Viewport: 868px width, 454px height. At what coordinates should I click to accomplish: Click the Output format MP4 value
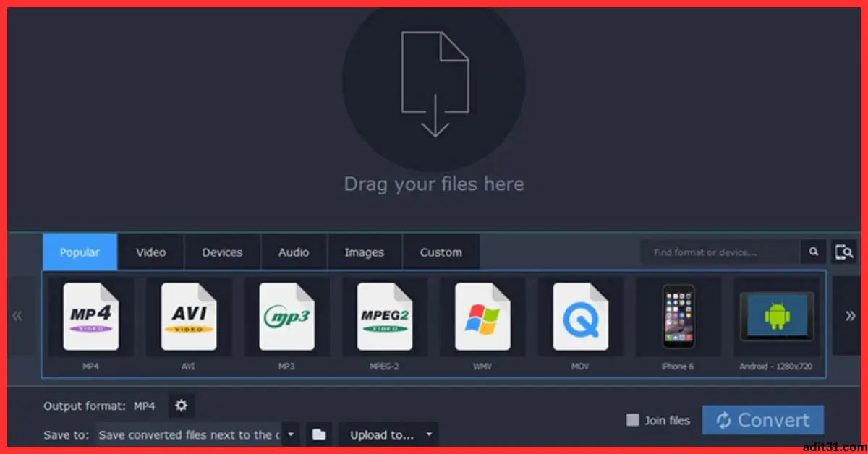pyautogui.click(x=145, y=406)
